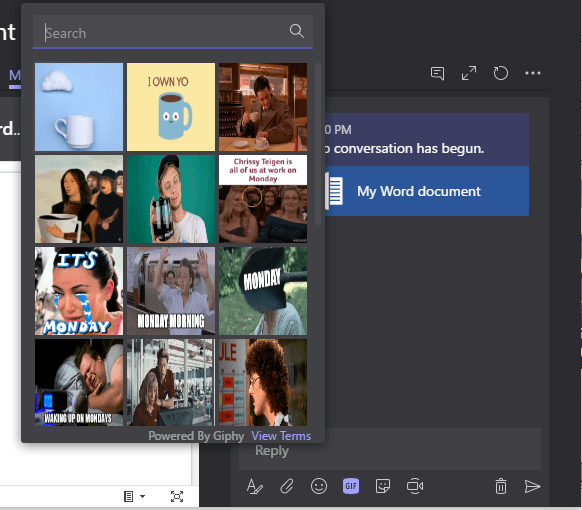Select the I OWN YO mug GIF
582x510 pixels.
[171, 107]
